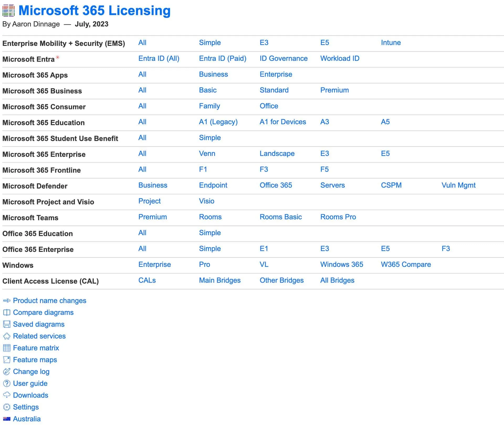Select Rooms Pro under Microsoft Teams

coord(338,217)
